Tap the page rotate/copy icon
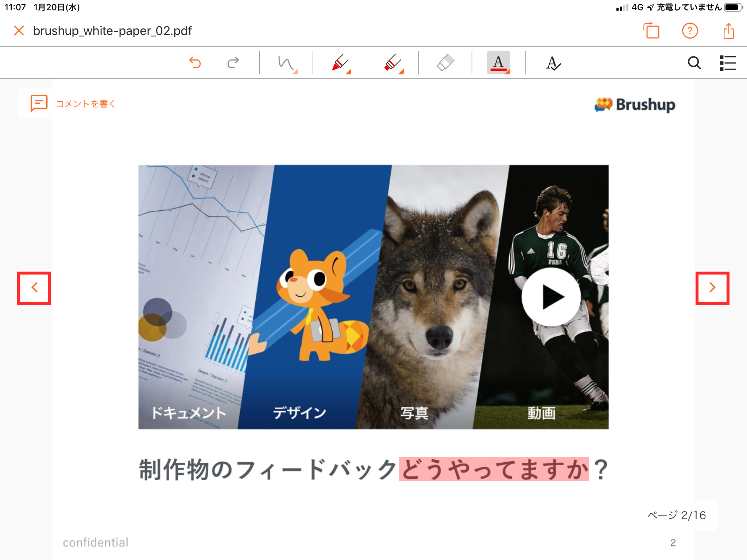Screen dimensions: 747x560 coord(651,31)
